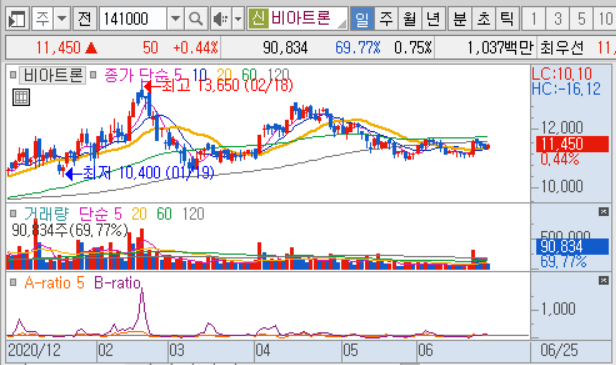The width and height of the screenshot is (616, 365).
Task: Click the 최저 10,400 (01/19) marker
Action: point(140,173)
